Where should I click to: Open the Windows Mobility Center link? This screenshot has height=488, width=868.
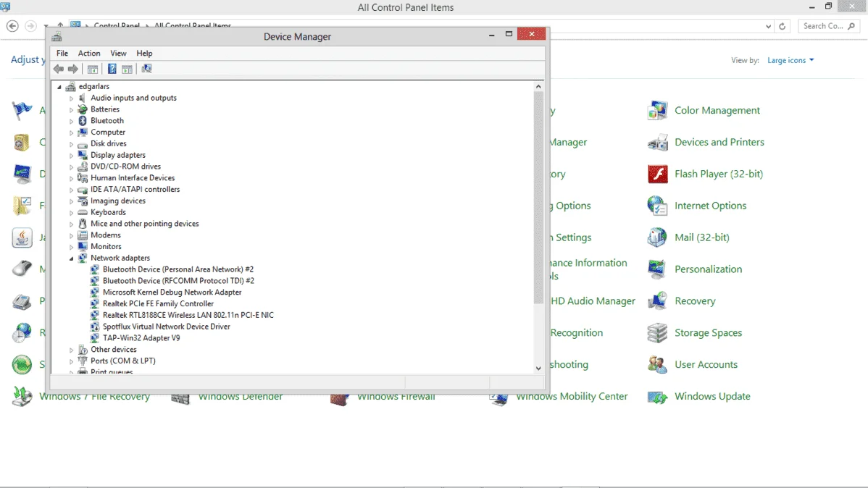[571, 397]
